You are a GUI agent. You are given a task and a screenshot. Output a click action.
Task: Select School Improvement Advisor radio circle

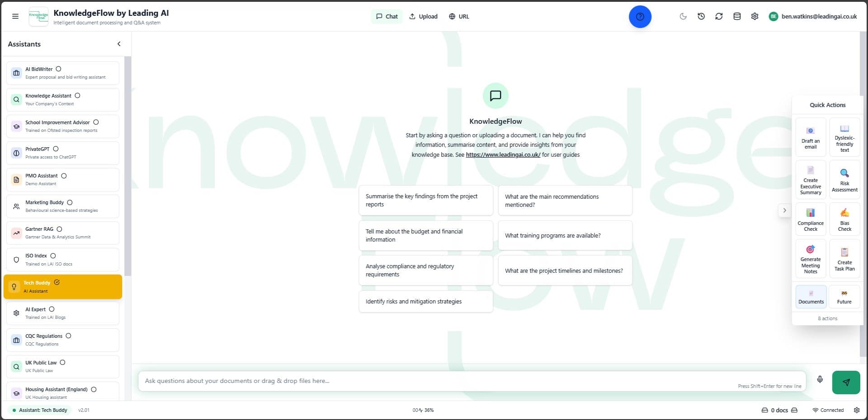[x=96, y=122]
